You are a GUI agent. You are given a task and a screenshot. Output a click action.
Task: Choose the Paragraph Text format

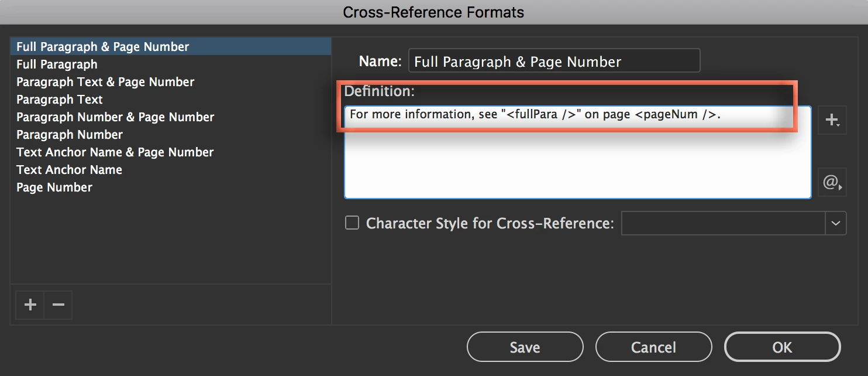point(60,100)
